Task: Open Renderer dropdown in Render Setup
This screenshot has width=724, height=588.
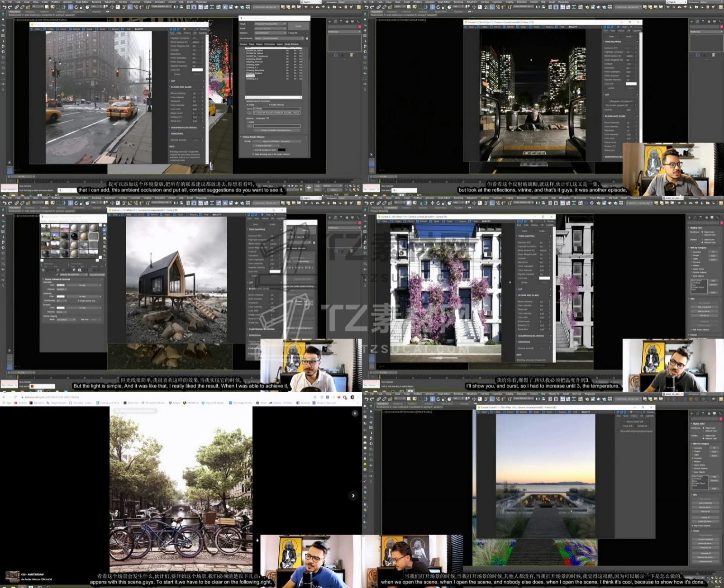Action: (270, 33)
